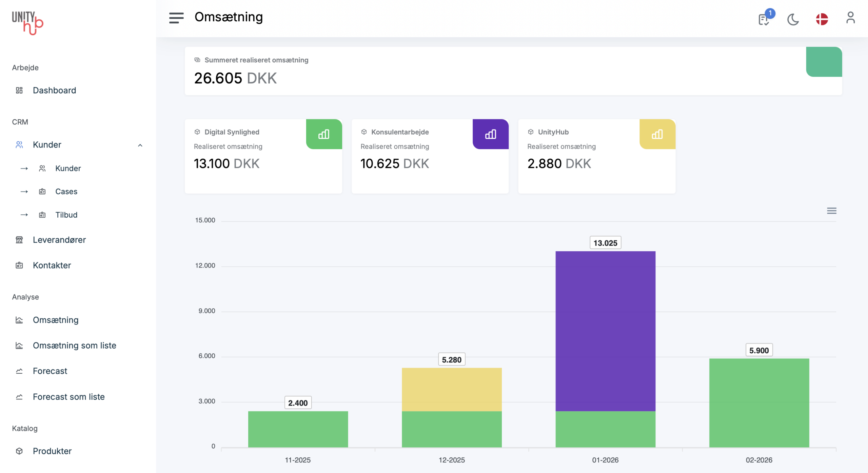Click the Danish flag language selector
The width and height of the screenshot is (868, 473).
pyautogui.click(x=822, y=19)
